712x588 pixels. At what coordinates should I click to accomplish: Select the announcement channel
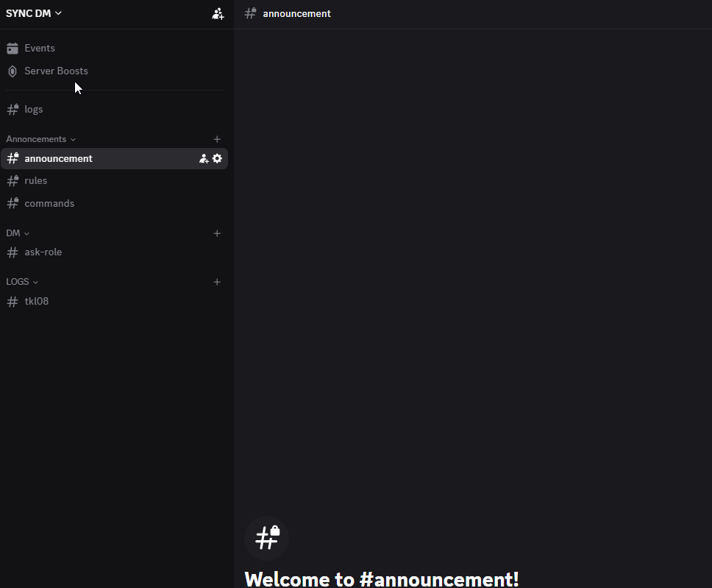(59, 158)
